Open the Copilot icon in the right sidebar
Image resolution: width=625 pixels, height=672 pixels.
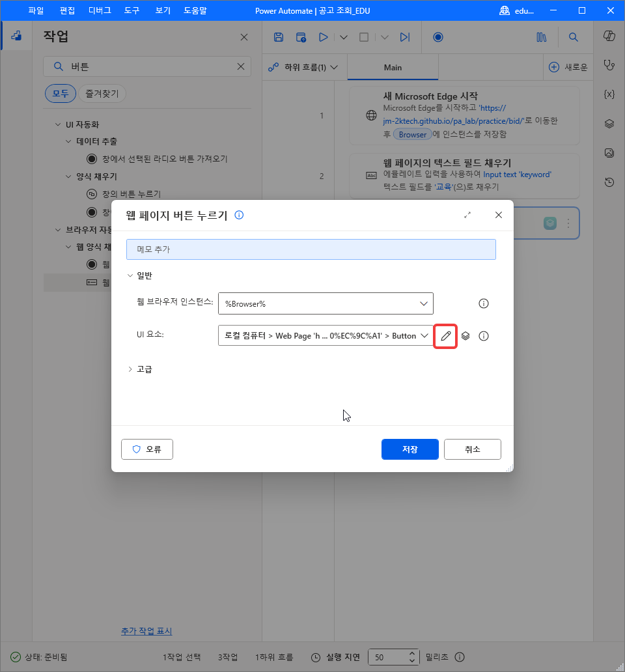coord(609,36)
